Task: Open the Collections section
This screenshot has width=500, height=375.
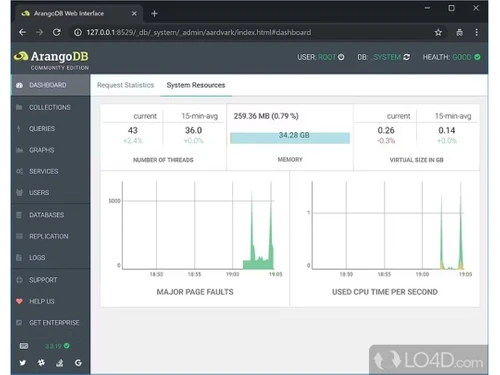Action: pos(50,107)
